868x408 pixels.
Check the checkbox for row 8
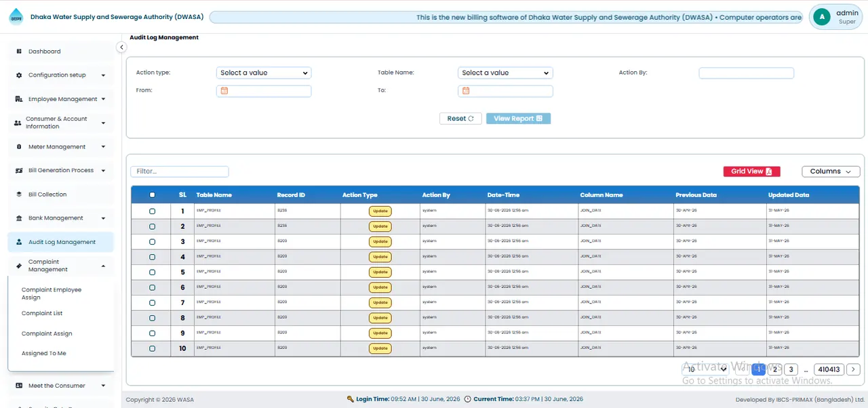click(x=152, y=318)
